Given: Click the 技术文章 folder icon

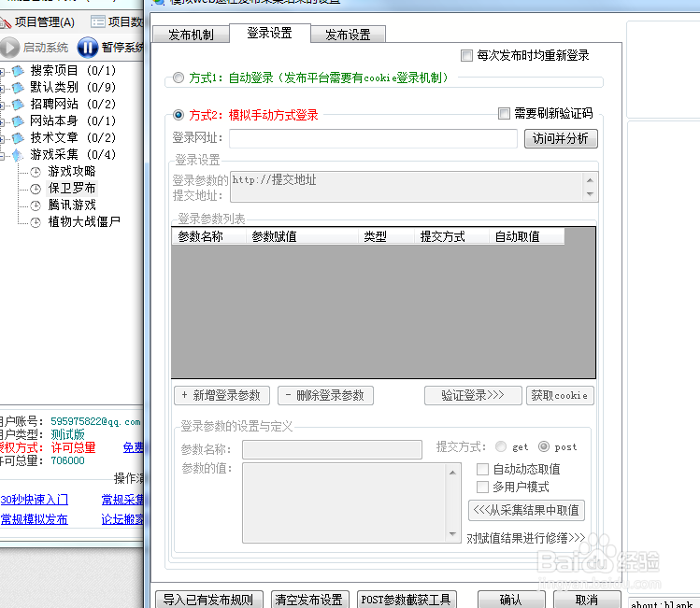Looking at the screenshot, I should pyautogui.click(x=18, y=138).
